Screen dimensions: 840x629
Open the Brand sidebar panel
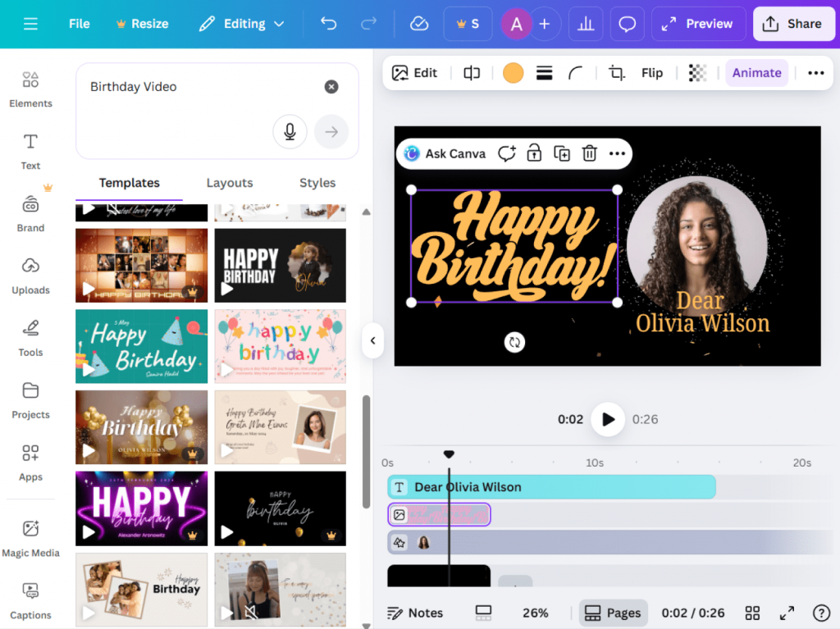(30, 214)
